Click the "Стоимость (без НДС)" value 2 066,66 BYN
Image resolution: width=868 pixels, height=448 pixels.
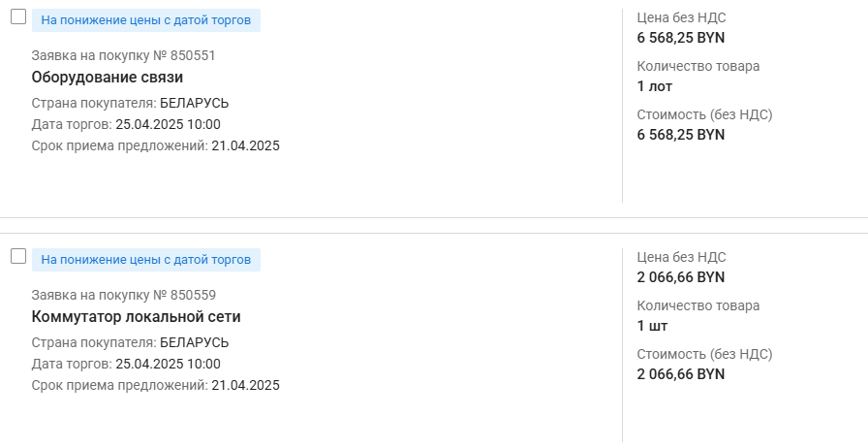coord(680,374)
